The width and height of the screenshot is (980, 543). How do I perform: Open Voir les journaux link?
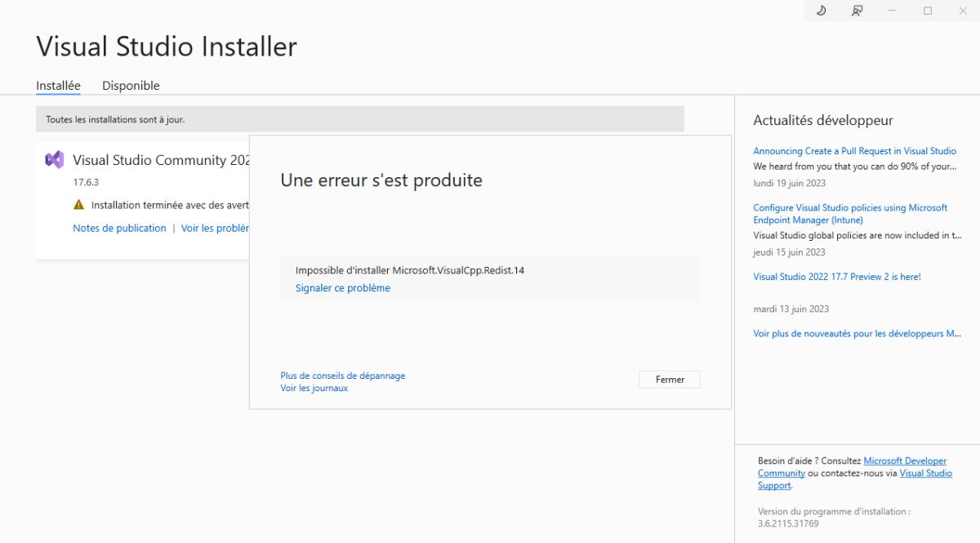coord(314,388)
